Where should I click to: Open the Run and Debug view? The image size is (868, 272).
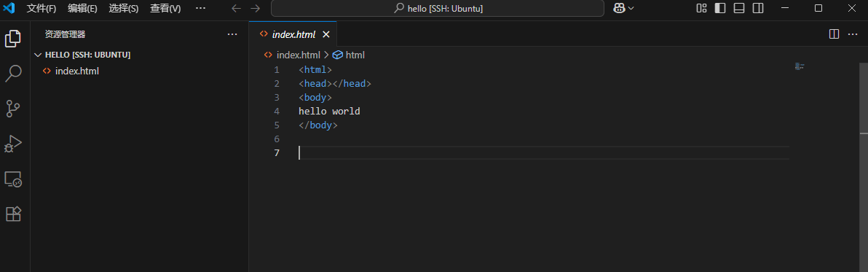click(x=13, y=144)
